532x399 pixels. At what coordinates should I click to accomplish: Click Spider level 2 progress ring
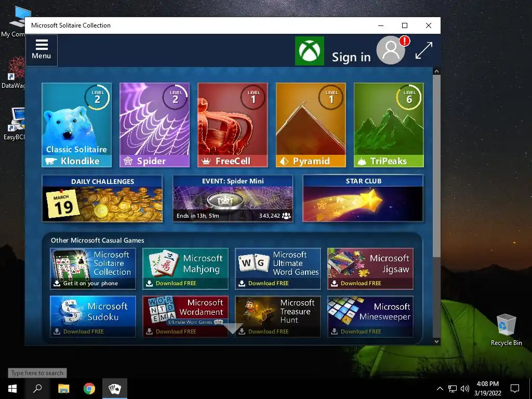point(176,97)
